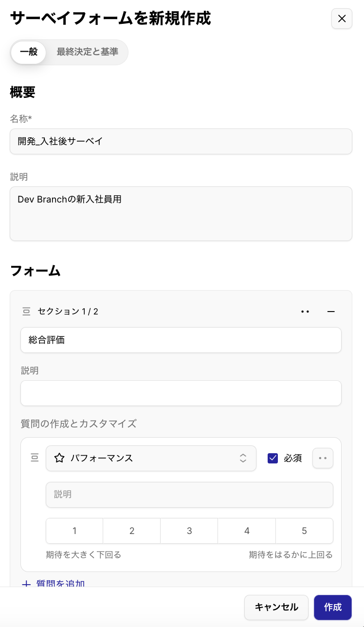Focus the 名称 field 開発_入社後サーベイ
Image resolution: width=364 pixels, height=627 pixels.
pyautogui.click(x=181, y=141)
